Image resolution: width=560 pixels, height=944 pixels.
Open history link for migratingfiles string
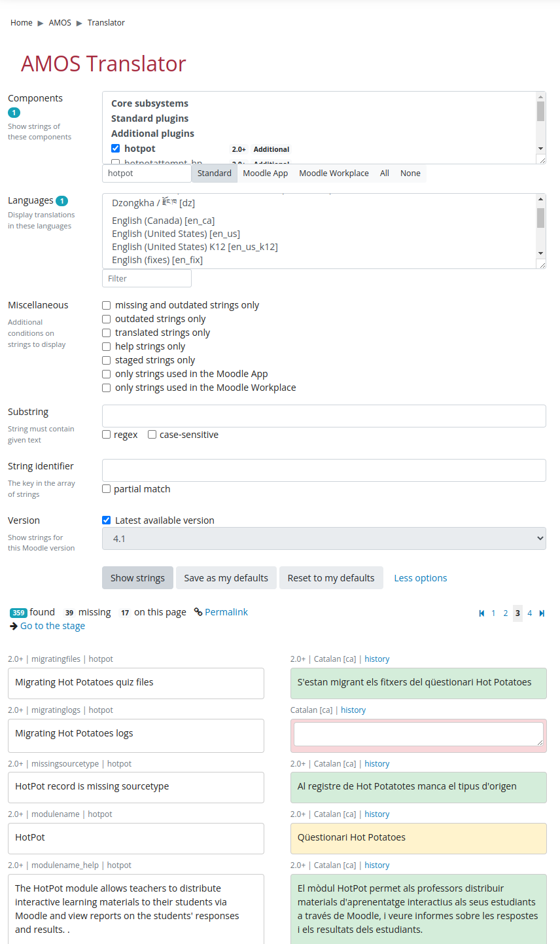377,659
